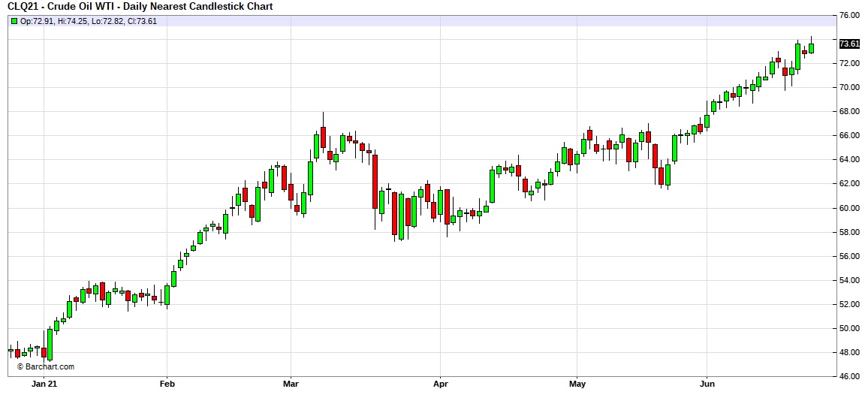Click the 54.00 price axis label

pos(850,280)
